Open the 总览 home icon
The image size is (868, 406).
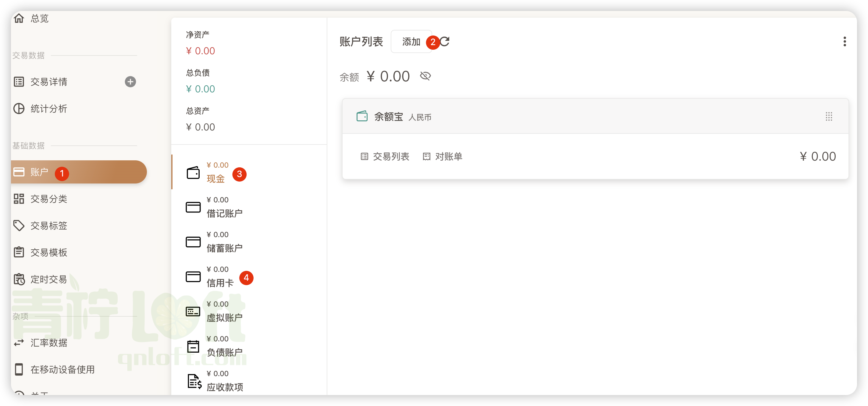pyautogui.click(x=19, y=18)
